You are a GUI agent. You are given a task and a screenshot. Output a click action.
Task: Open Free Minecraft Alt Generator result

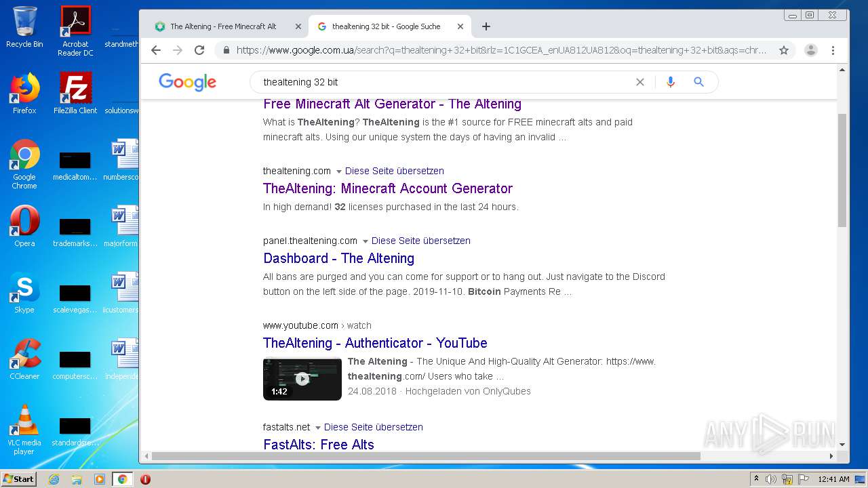392,104
